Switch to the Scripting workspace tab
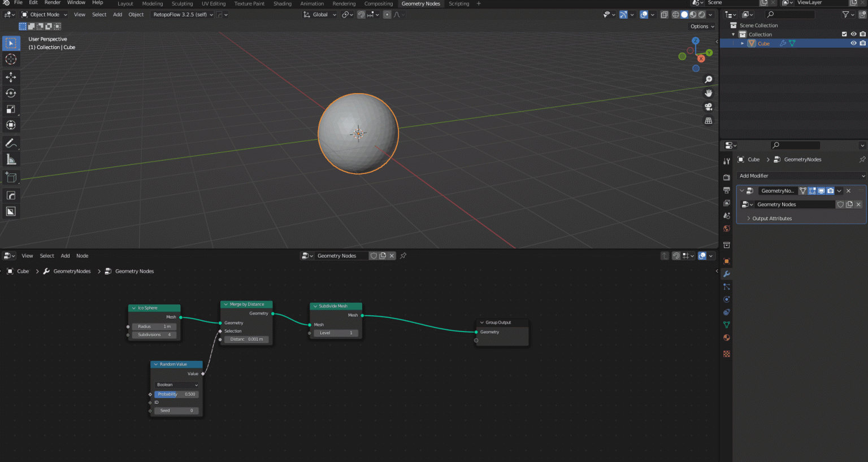868x462 pixels. tap(459, 3)
